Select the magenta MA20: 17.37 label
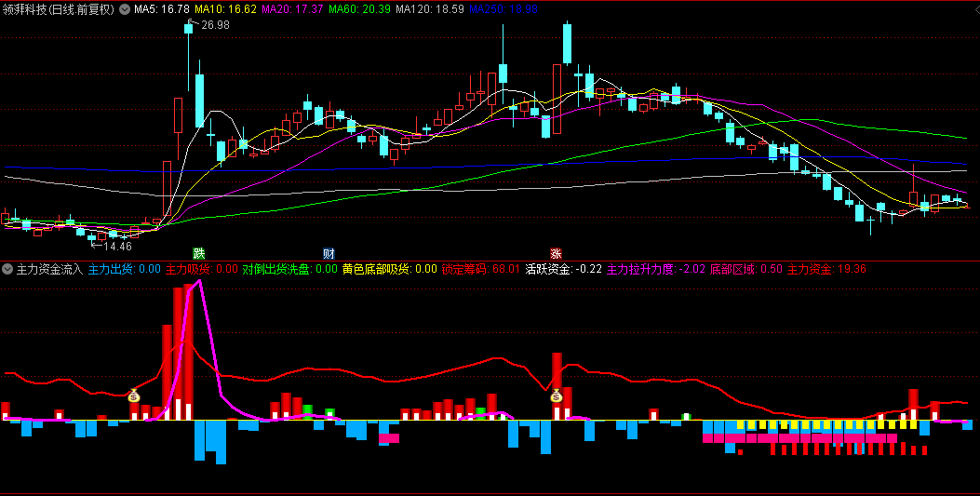The height and width of the screenshot is (496, 980). tap(292, 9)
